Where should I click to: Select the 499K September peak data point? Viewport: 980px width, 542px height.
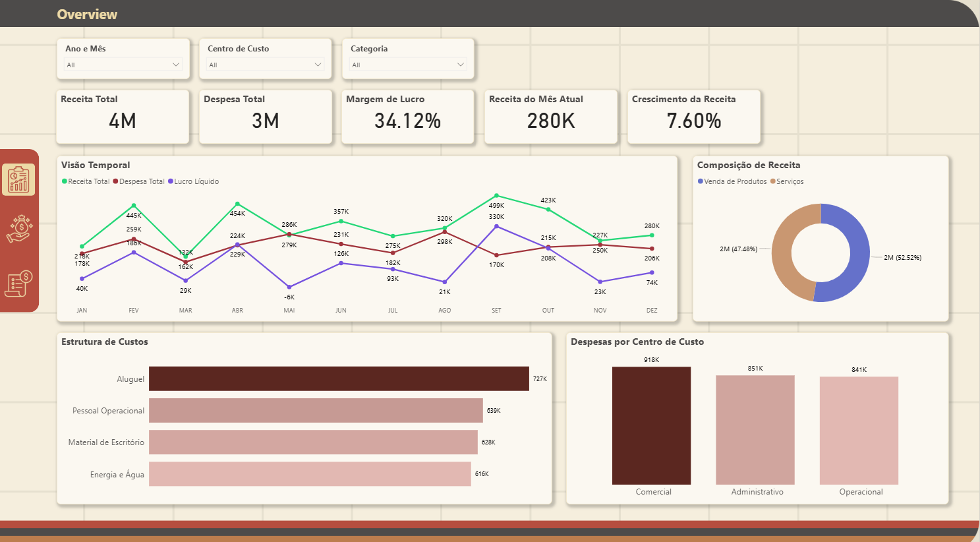click(496, 195)
